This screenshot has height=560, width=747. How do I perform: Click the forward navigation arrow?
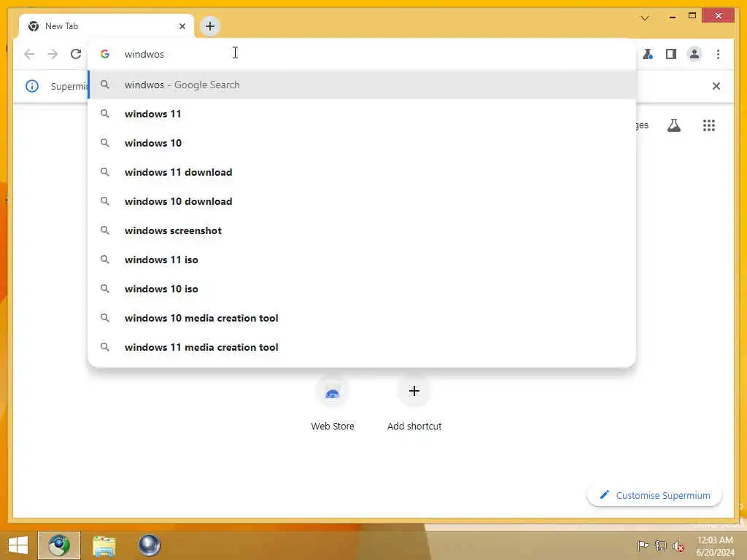pos(53,54)
